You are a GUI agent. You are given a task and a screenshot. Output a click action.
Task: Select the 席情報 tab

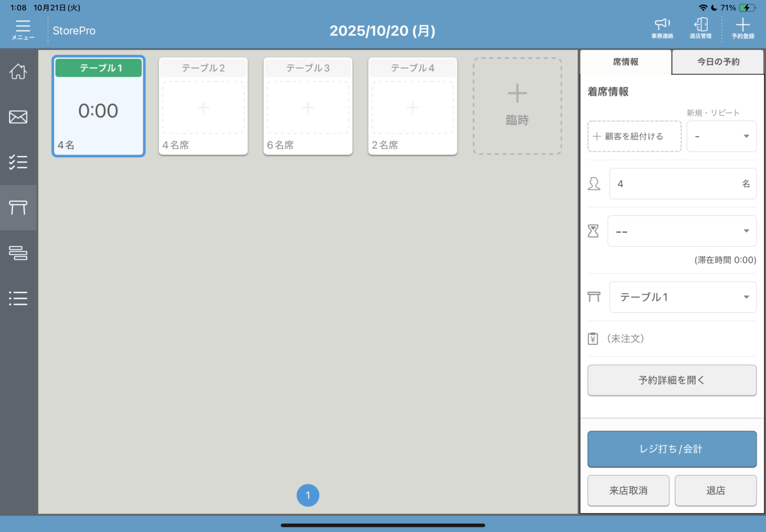pos(626,62)
